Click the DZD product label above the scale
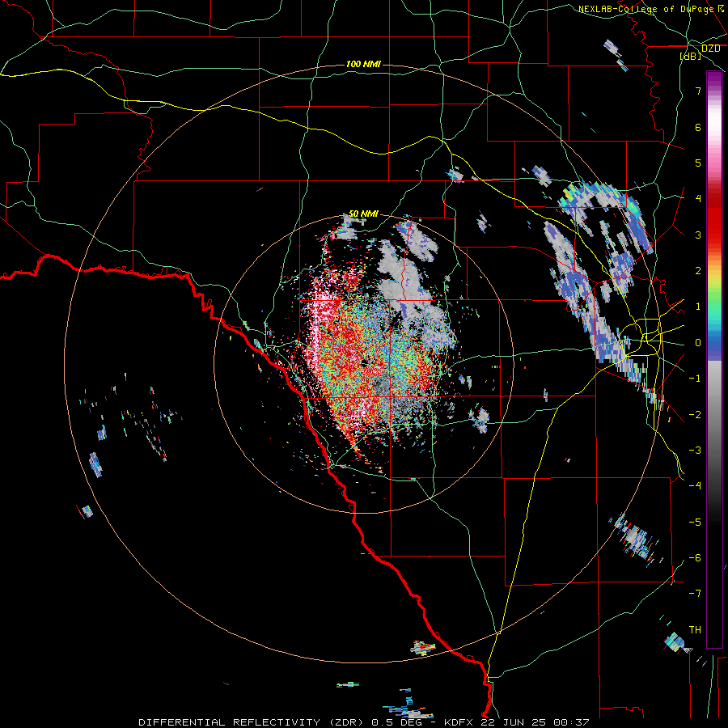Screen dimensions: 728x728 pyautogui.click(x=710, y=49)
